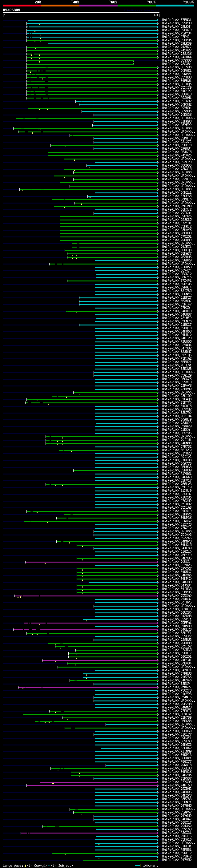Click label UniRef100_A6GS76
The width and height of the screenshot is (197, 868).
click(177, 379)
